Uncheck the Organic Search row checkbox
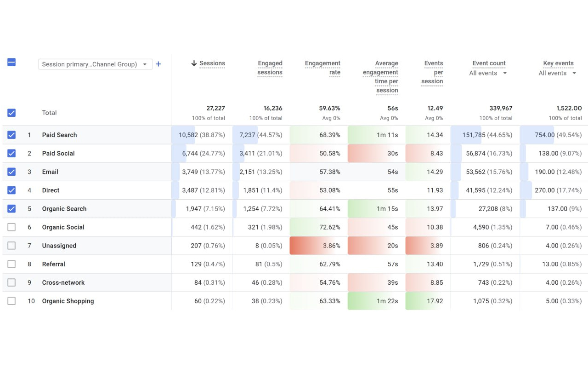588x368 pixels. [x=11, y=208]
